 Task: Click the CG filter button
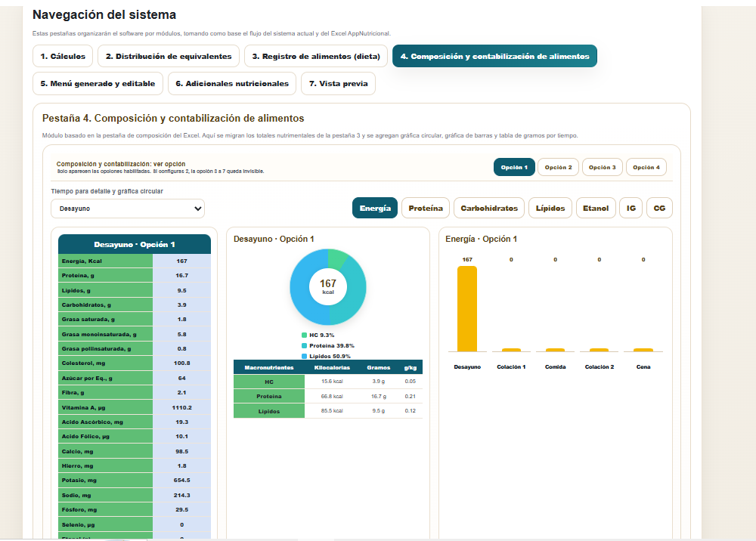659,208
